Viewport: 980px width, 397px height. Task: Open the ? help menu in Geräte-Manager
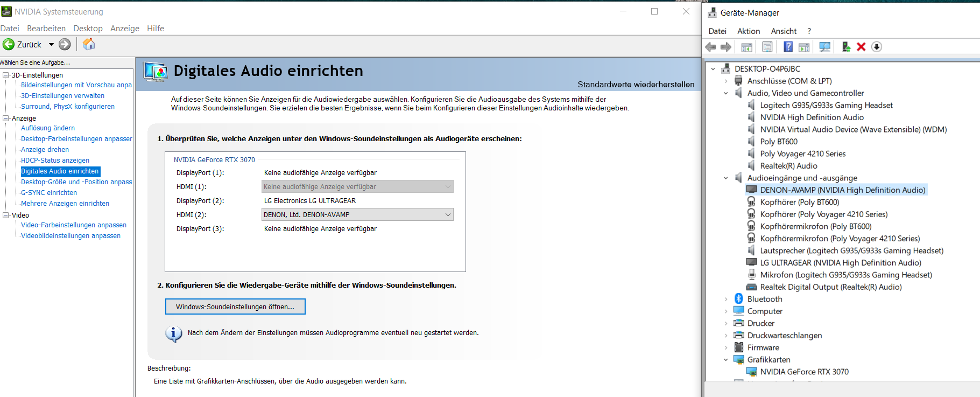809,31
